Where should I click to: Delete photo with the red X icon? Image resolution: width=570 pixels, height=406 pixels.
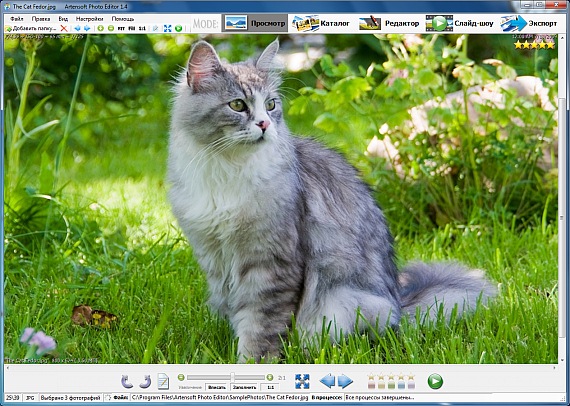coord(64,28)
